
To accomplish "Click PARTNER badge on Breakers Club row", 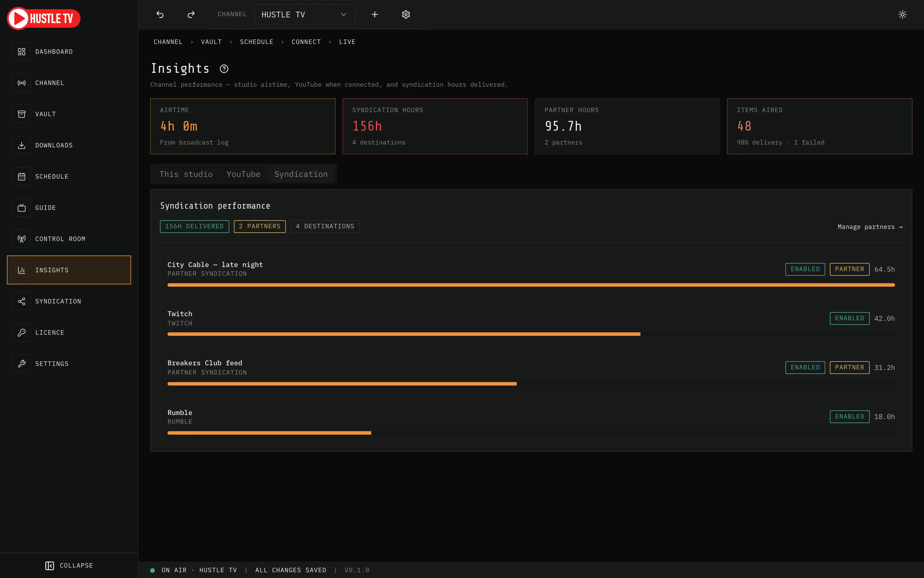I will coord(850,367).
